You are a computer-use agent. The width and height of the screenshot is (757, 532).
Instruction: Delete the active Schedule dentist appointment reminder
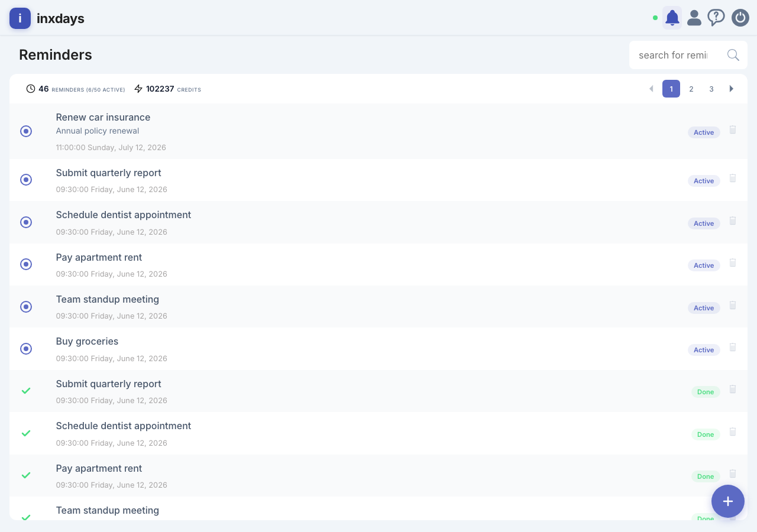(733, 220)
